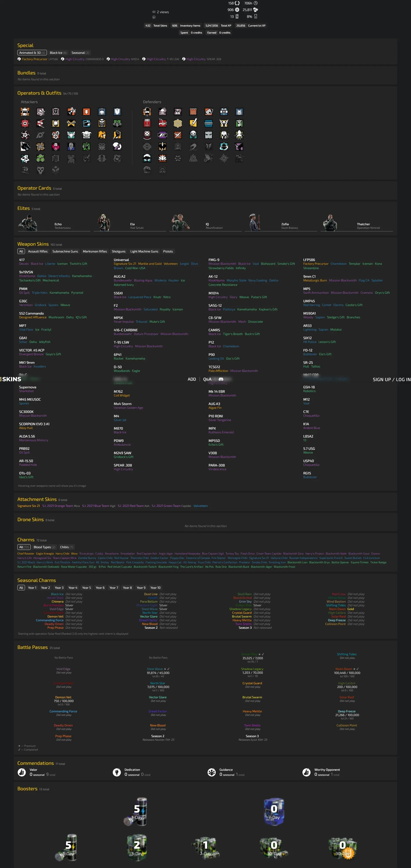The width and height of the screenshot is (411, 868).
Task: Switch Seasonal Charms to Year 5
Action: coord(86,588)
